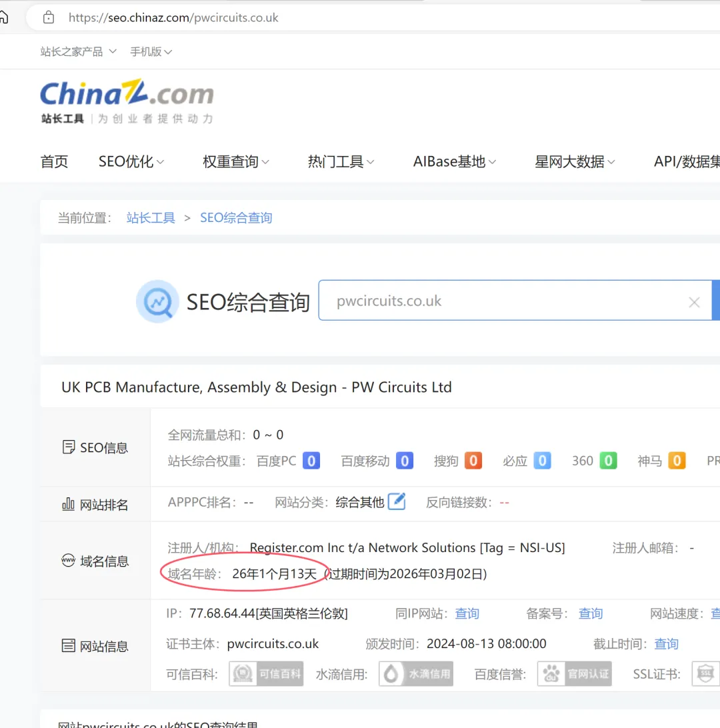
Task: Click the 颁发时间 2024-08-13 08:00:00 value
Action: click(487, 644)
